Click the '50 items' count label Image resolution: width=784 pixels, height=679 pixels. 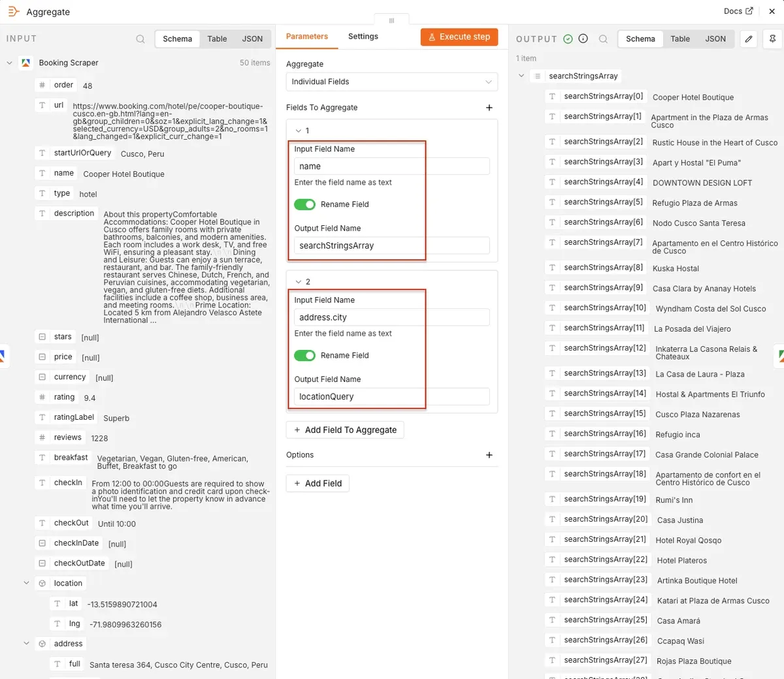(x=255, y=63)
